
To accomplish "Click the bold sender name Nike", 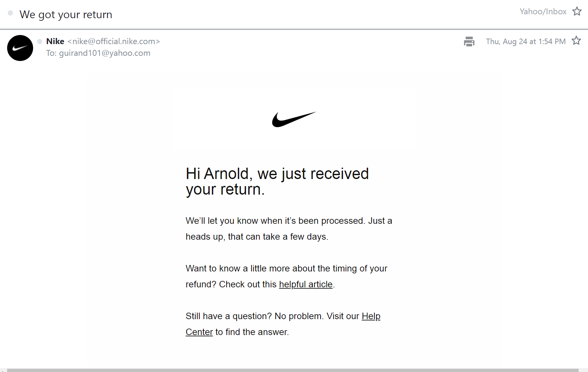I will 55,42.
